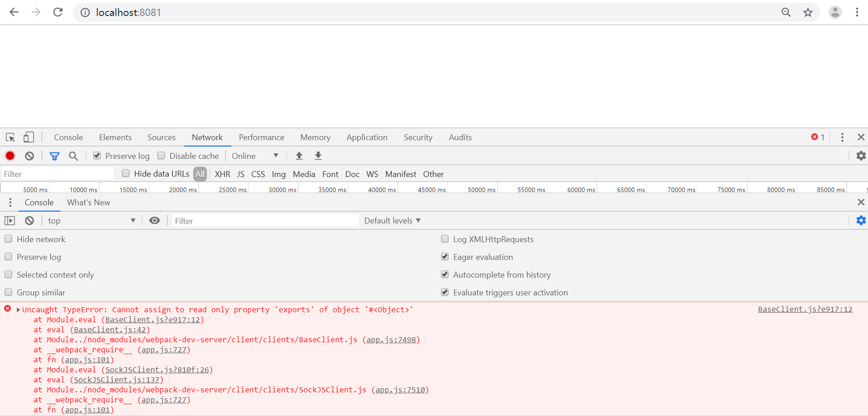Type in the console Filter field
The height and width of the screenshot is (416, 868).
[264, 220]
